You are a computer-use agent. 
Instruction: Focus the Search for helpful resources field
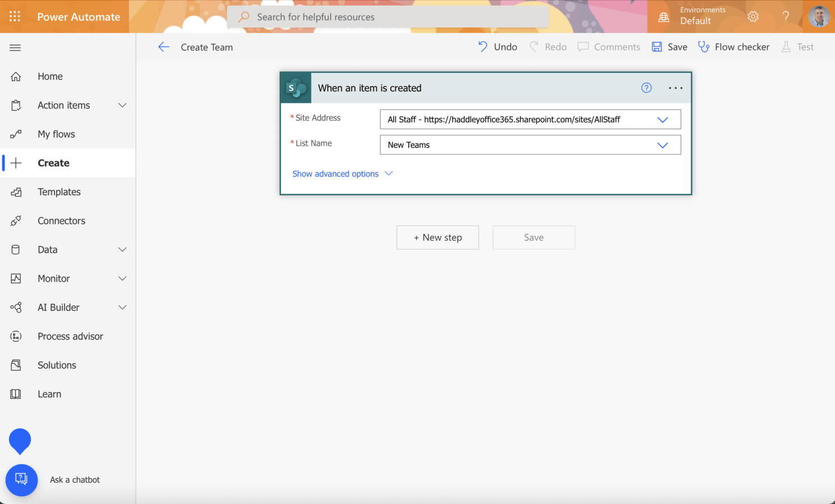point(388,17)
